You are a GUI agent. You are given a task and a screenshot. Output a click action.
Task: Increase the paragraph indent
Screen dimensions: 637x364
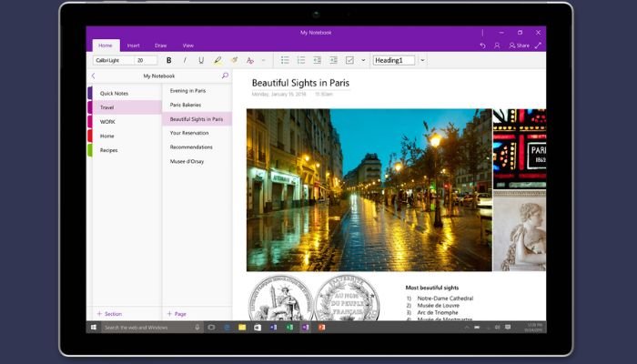(333, 60)
